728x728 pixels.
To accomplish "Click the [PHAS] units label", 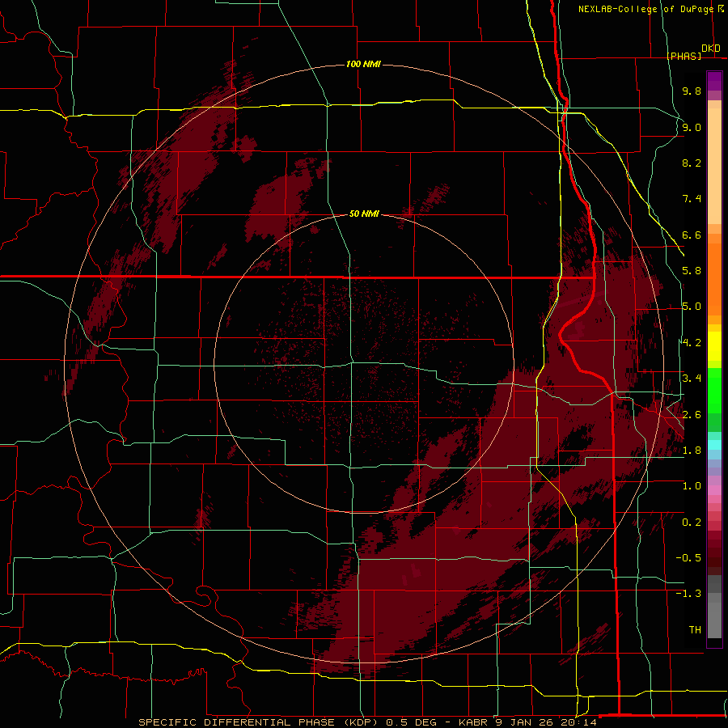I will click(x=684, y=56).
